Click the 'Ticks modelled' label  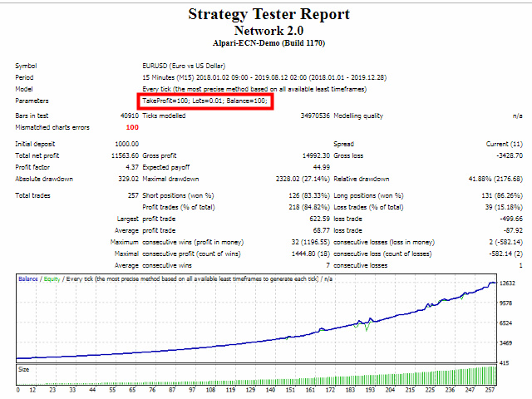164,116
